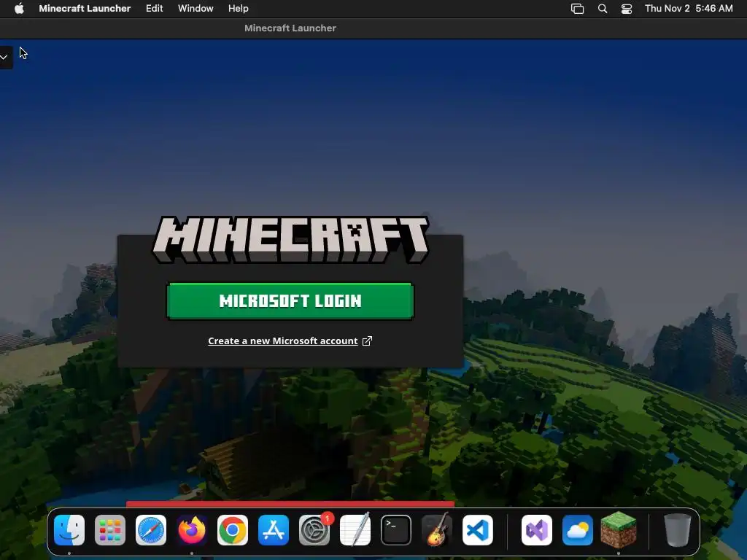Screen dimensions: 747x560
Task: Open the App Store from the Dock
Action: [274, 530]
